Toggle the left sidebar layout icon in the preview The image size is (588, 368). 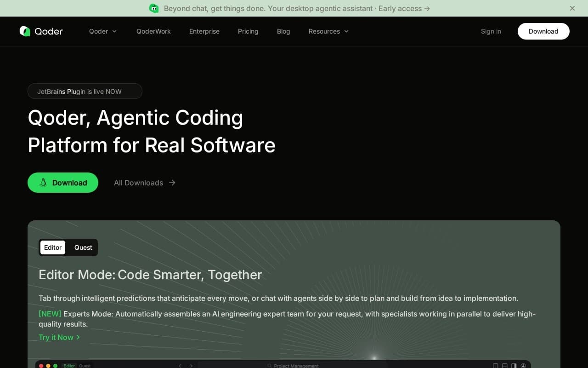coord(495,366)
